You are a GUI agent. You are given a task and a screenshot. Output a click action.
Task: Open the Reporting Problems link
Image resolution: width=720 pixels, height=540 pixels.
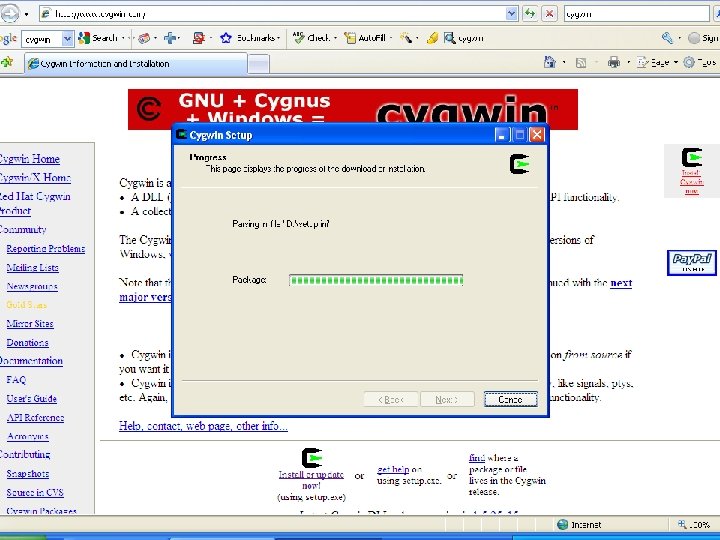45,248
